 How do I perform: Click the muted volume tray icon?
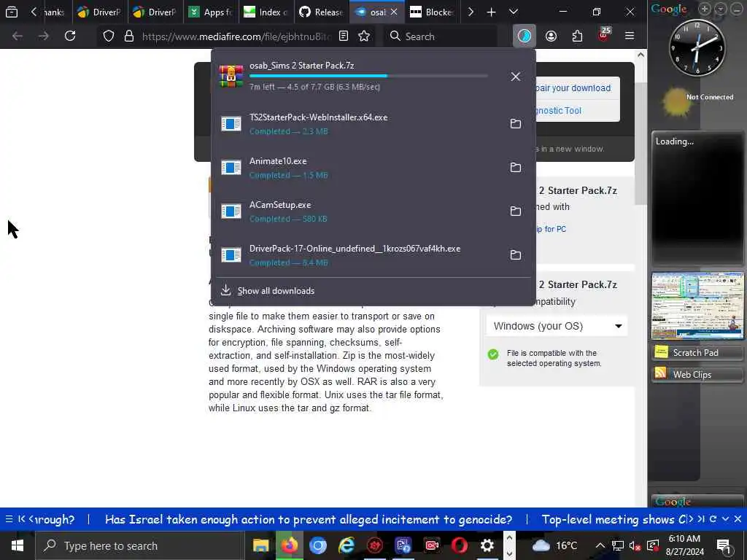pyautogui.click(x=635, y=545)
